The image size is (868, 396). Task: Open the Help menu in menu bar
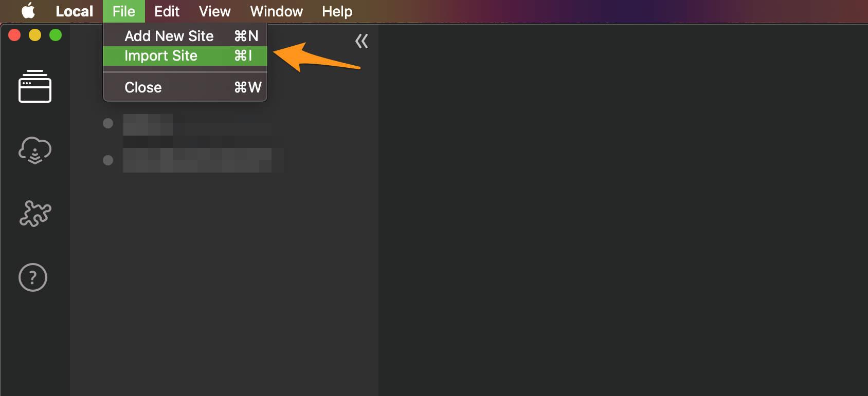[x=337, y=11]
